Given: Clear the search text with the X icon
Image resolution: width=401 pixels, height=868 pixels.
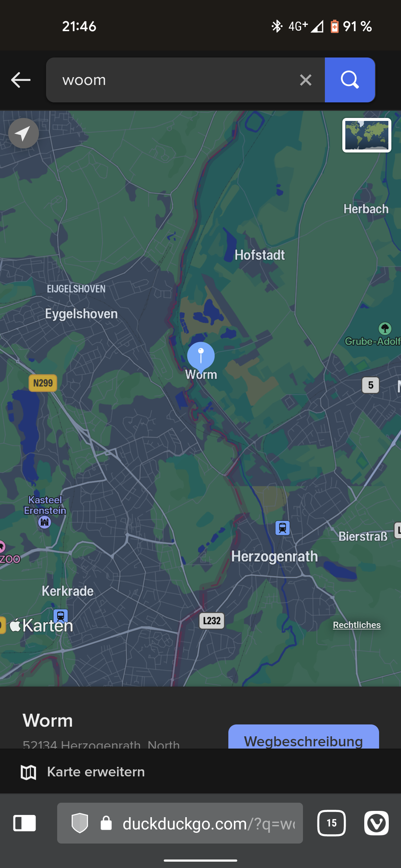Looking at the screenshot, I should 306,80.
